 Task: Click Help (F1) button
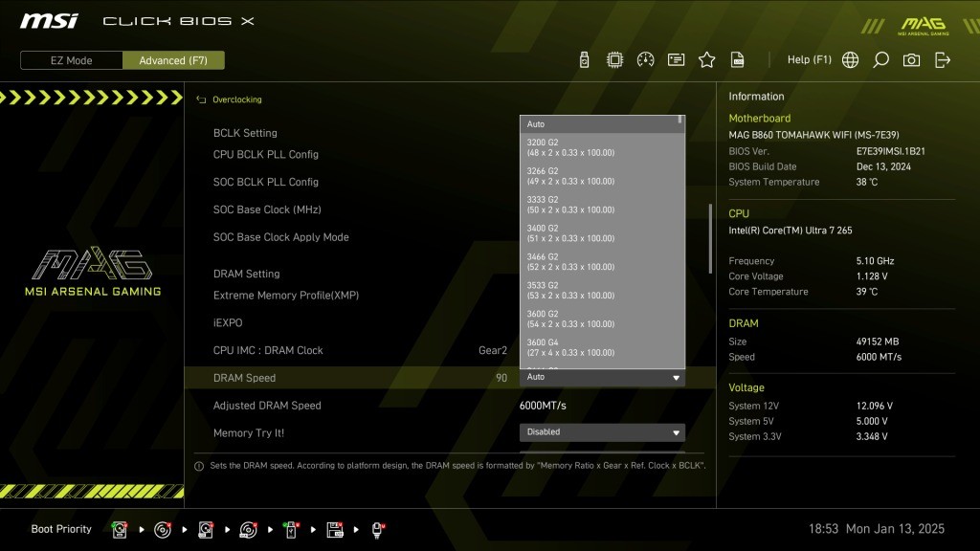pos(809,60)
